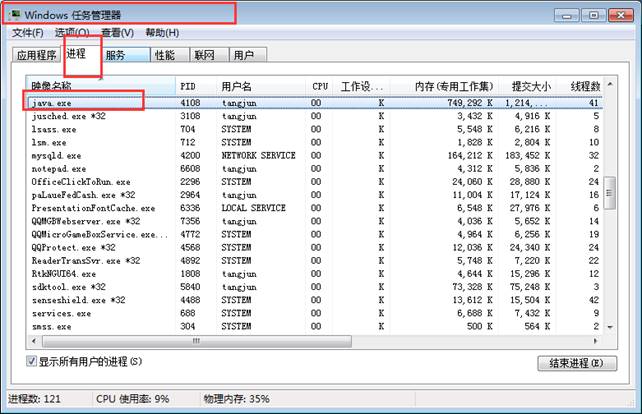Open the 查看(V) menu
The height and width of the screenshot is (414, 642).
click(x=118, y=33)
